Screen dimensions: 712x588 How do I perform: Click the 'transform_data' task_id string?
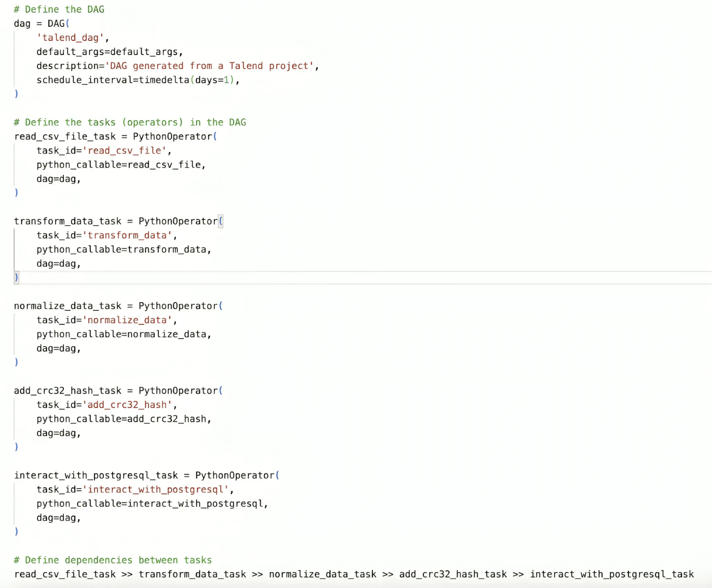coord(127,235)
